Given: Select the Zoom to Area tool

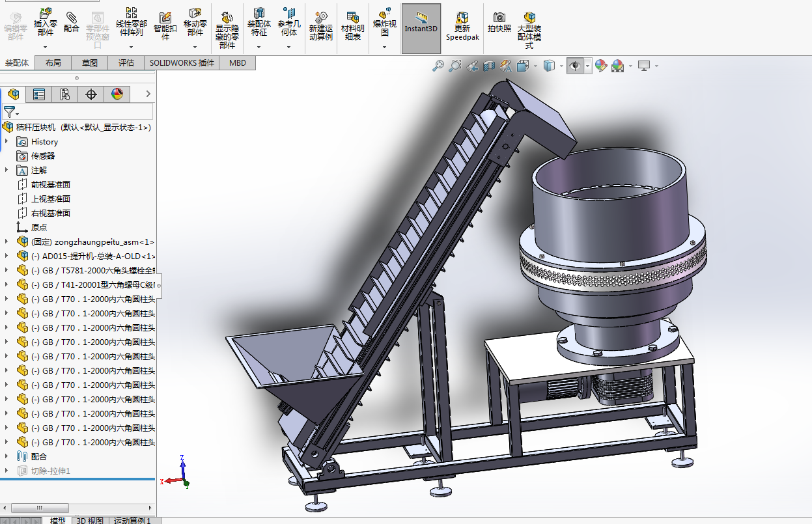Looking at the screenshot, I should (455, 65).
